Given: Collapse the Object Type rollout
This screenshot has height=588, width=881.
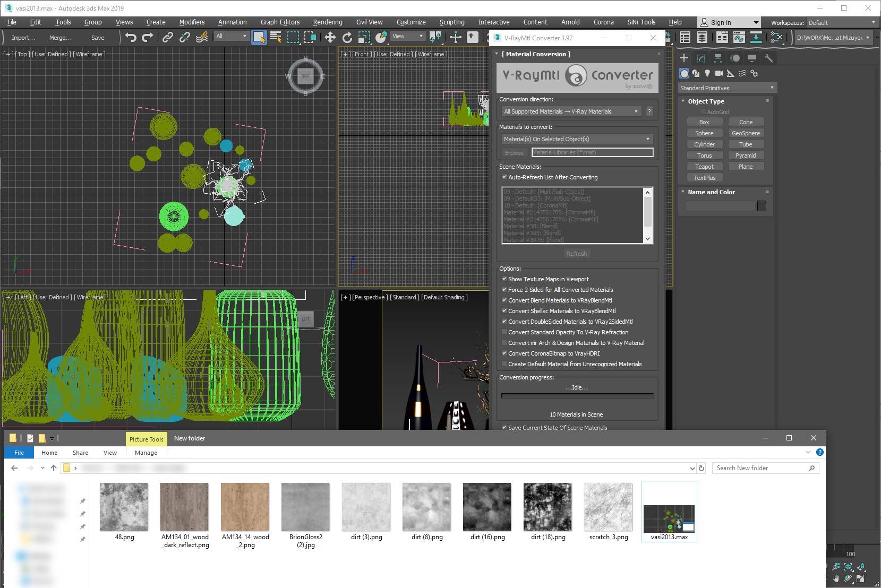Looking at the screenshot, I should coord(706,101).
